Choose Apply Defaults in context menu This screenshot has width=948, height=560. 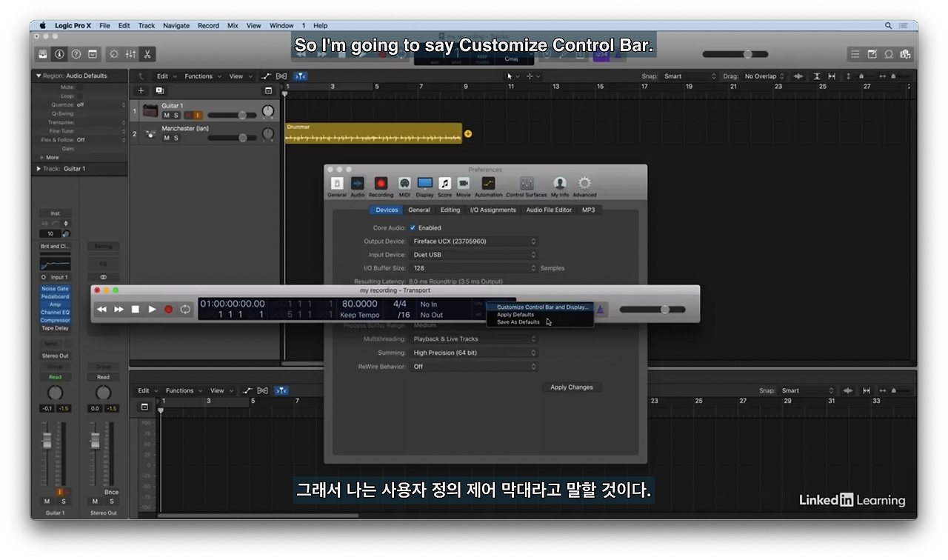click(541, 314)
